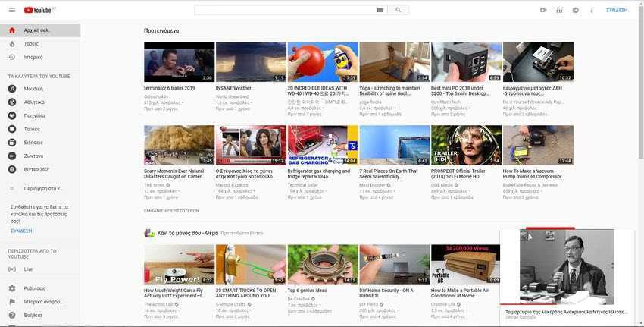Open the hamburger guide menu
This screenshot has height=327, width=644.
pyautogui.click(x=12, y=10)
